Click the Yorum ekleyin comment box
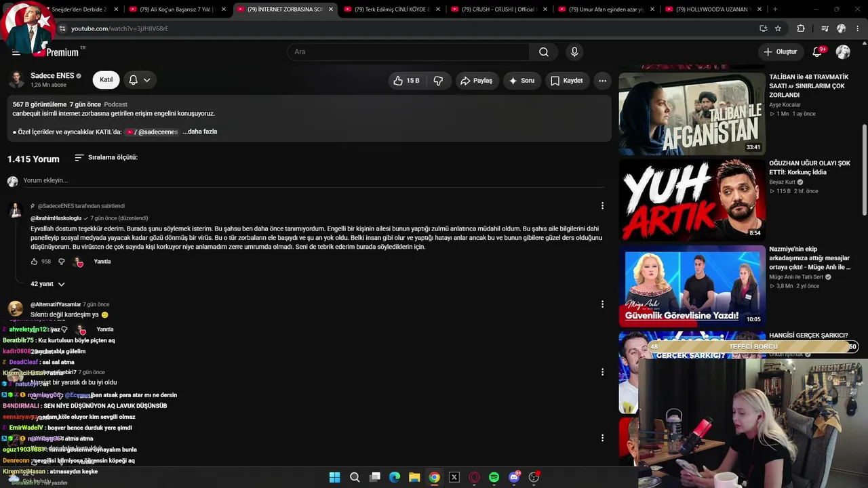 click(313, 180)
